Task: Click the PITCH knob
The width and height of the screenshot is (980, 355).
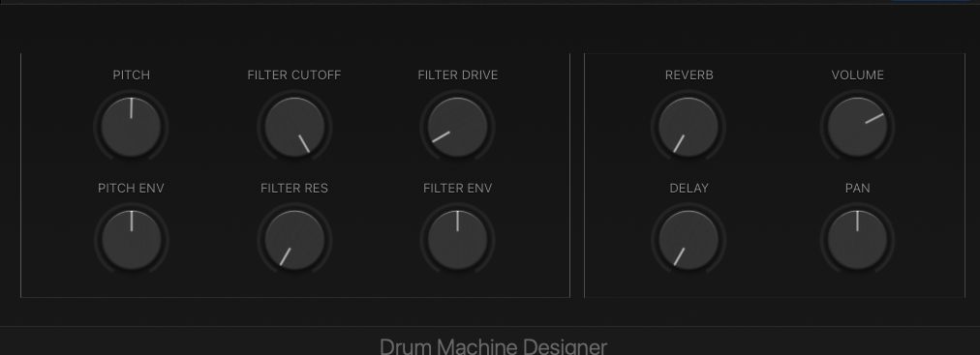Action: point(132,128)
